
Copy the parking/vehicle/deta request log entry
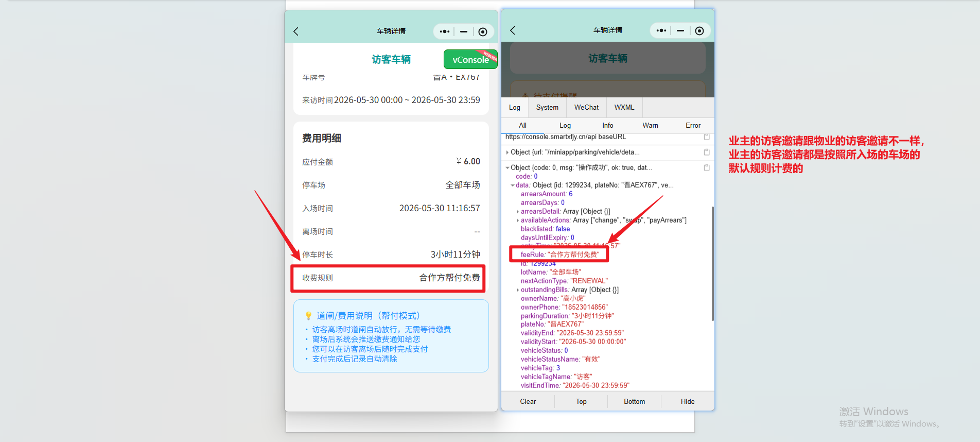pos(707,152)
